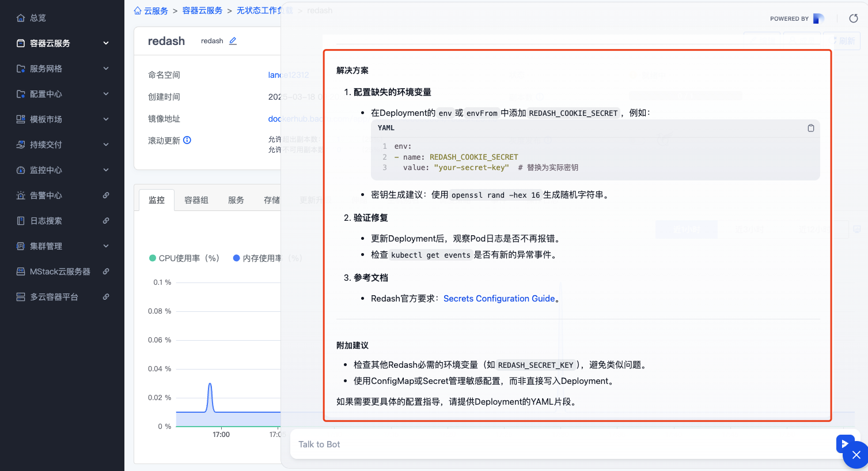Switch to the 监控 tab
The height and width of the screenshot is (471, 868).
[x=157, y=200]
